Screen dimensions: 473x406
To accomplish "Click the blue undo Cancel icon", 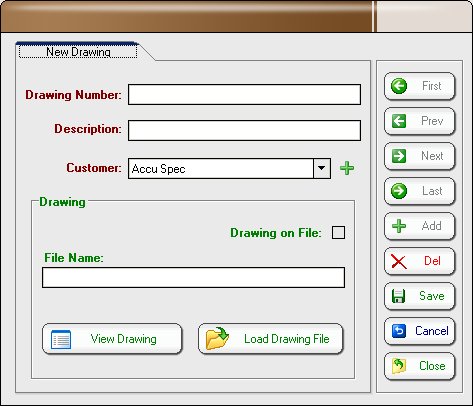I will coord(399,331).
